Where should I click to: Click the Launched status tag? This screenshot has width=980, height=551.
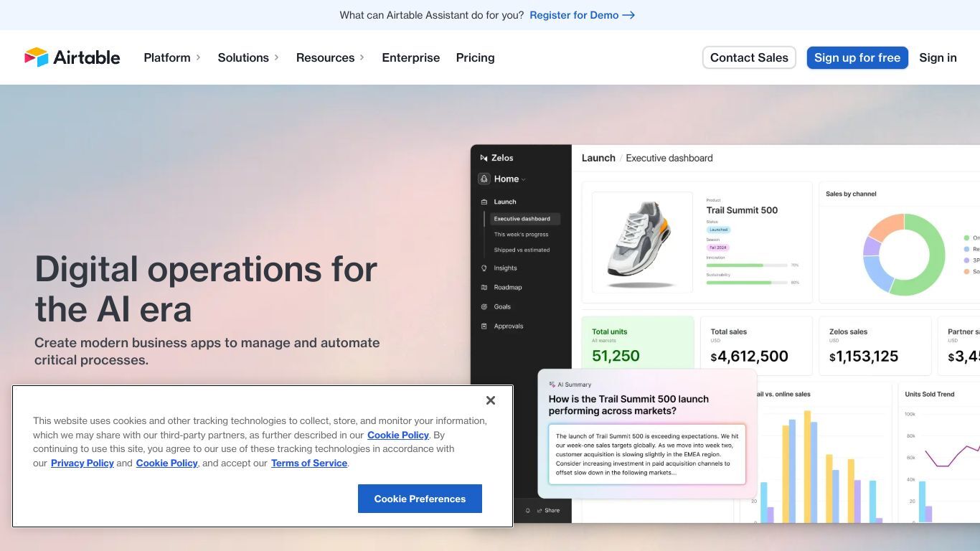click(719, 230)
